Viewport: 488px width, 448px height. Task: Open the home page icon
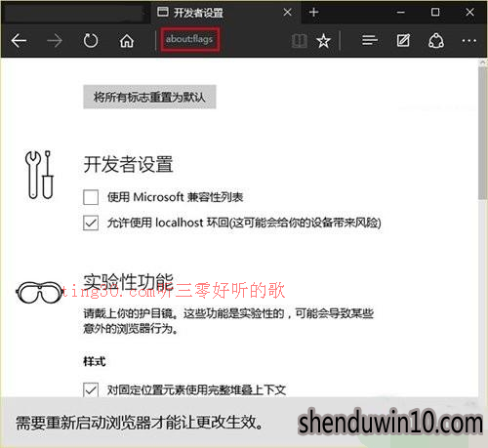[127, 41]
